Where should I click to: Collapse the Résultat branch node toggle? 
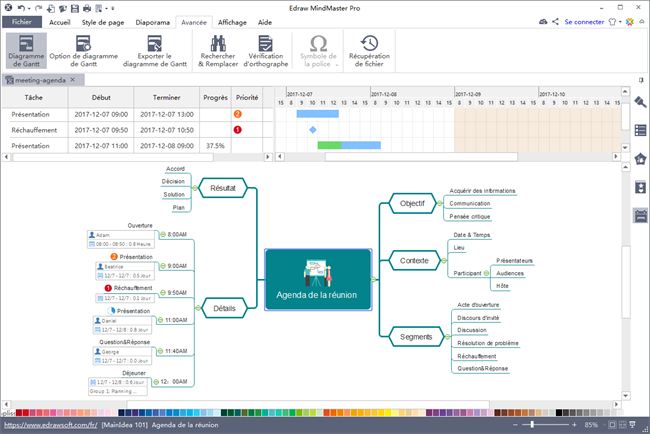[195, 188]
